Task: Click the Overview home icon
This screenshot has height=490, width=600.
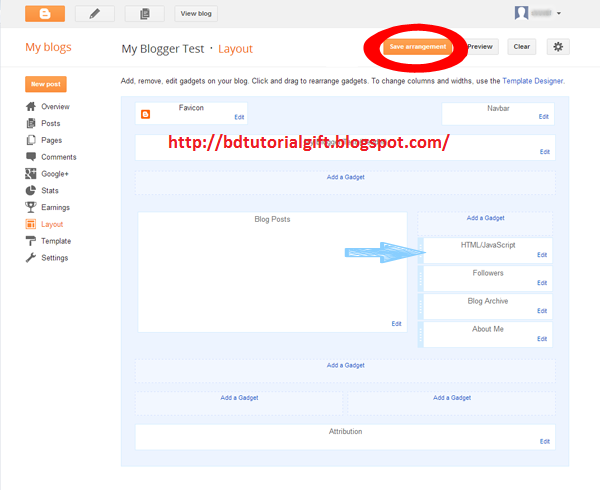Action: click(31, 106)
